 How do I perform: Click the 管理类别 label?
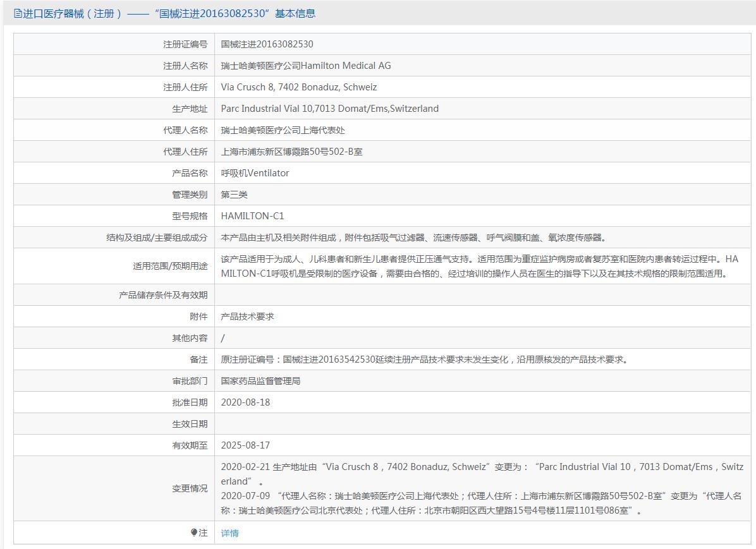point(190,195)
